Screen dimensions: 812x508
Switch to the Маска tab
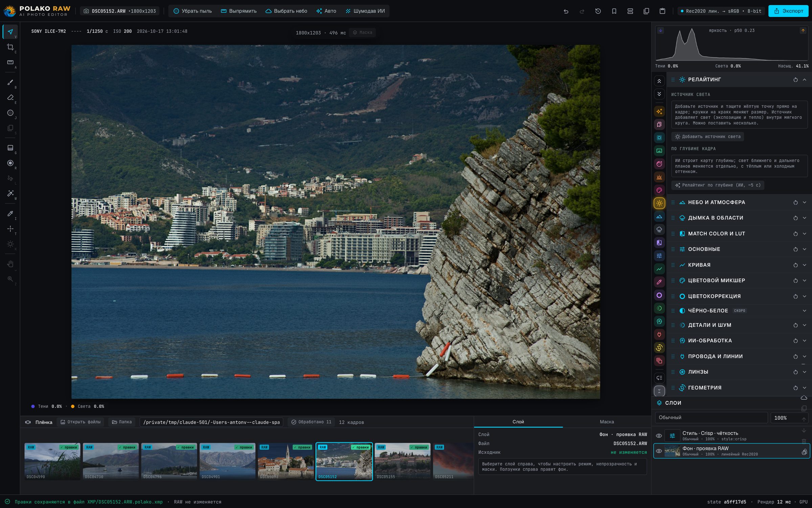coord(607,422)
